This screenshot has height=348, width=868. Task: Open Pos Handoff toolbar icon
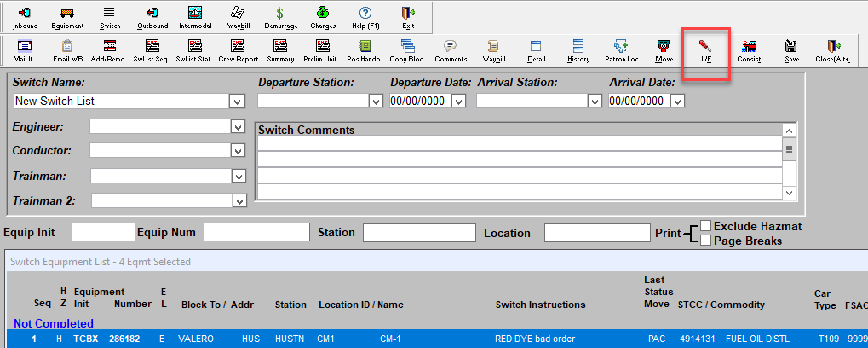click(x=365, y=51)
